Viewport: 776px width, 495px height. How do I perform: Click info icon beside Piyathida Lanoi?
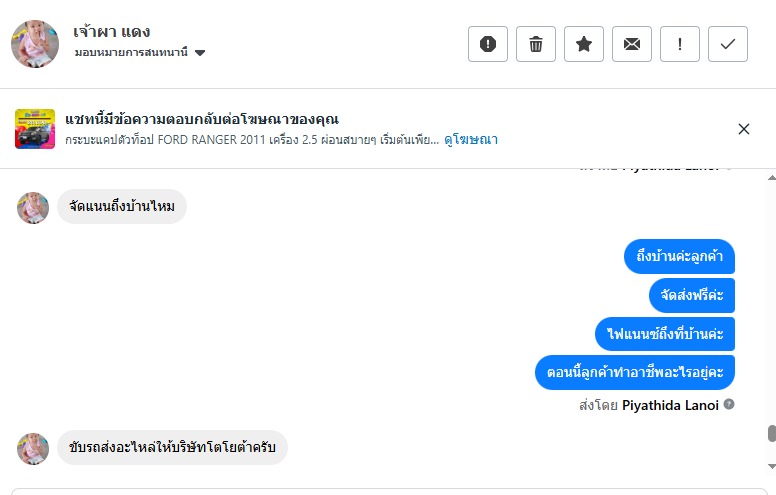click(729, 405)
